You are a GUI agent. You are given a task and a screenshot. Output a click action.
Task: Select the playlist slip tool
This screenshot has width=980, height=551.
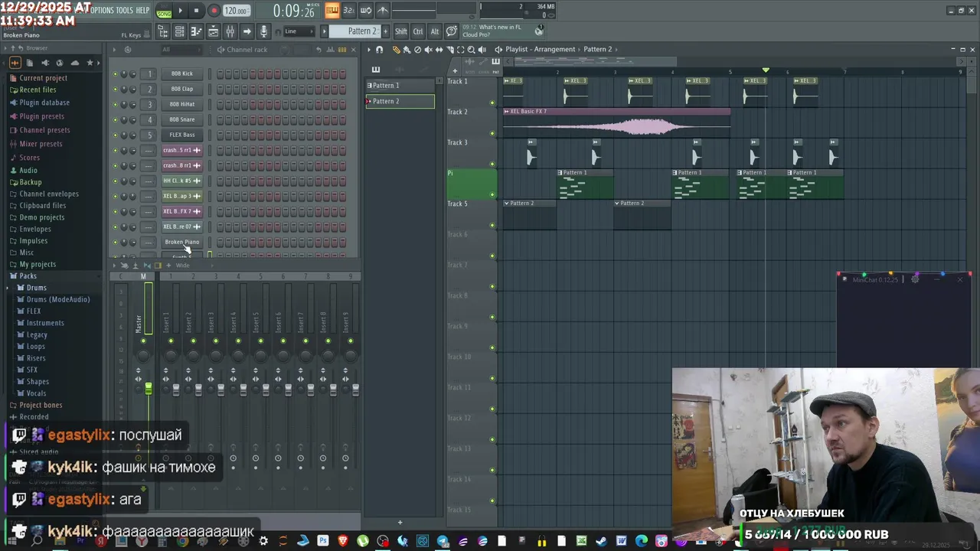point(439,50)
